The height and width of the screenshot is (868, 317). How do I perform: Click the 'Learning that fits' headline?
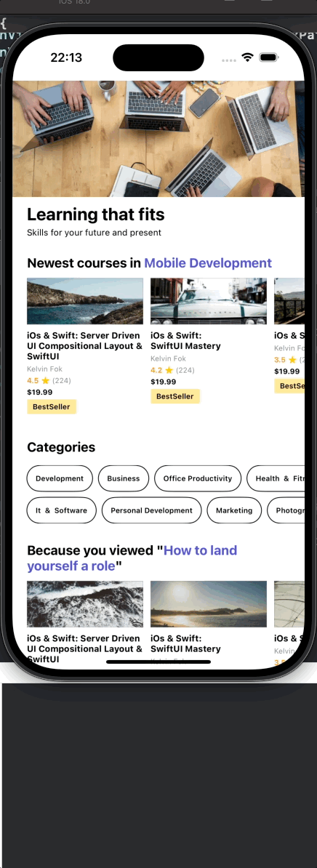tap(96, 214)
